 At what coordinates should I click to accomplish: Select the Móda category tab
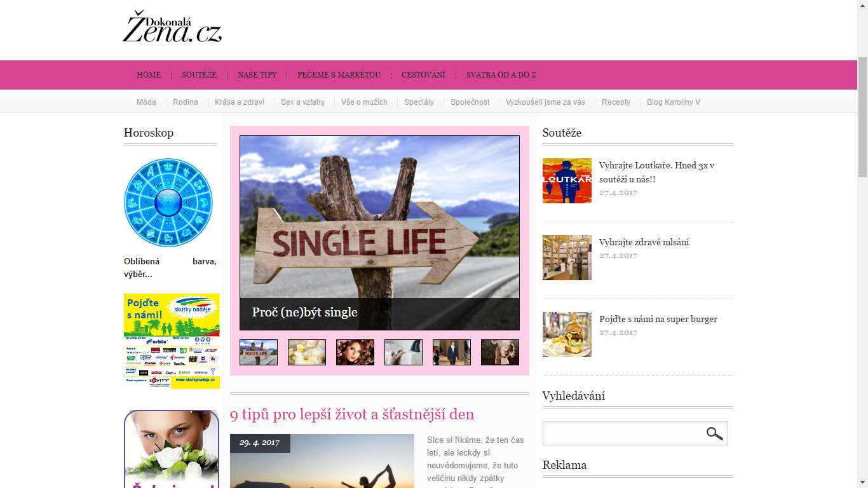146,102
